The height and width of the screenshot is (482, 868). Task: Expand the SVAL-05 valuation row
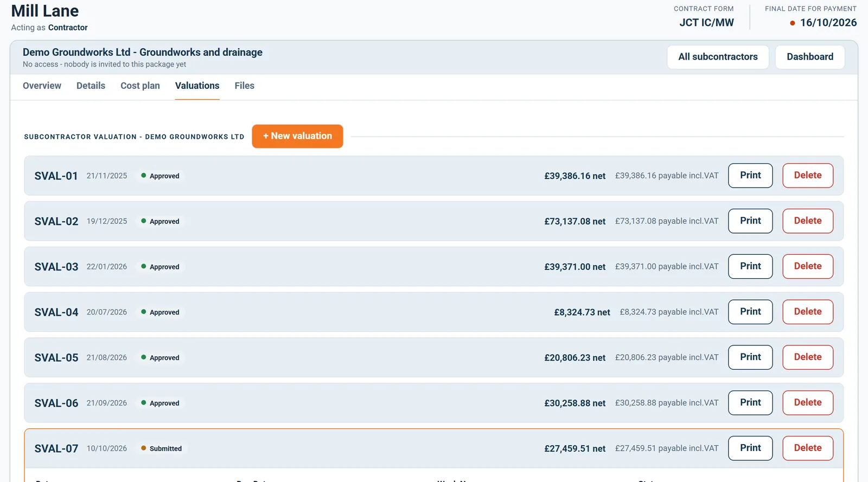pos(433,357)
